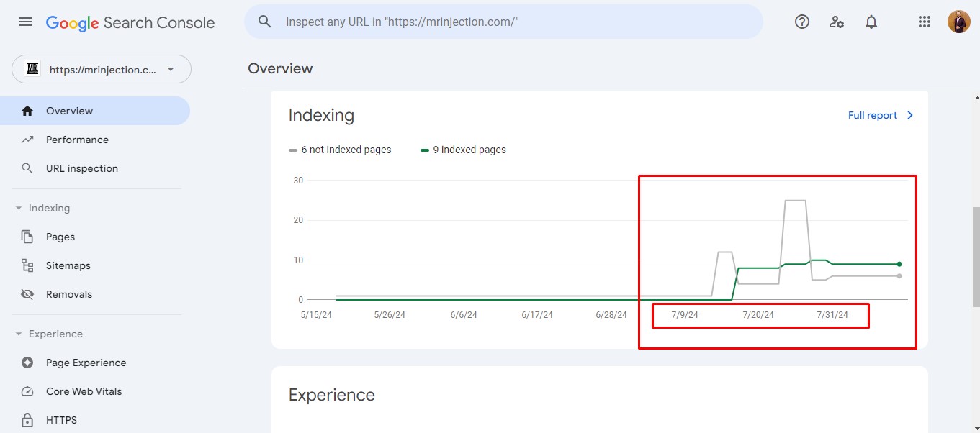This screenshot has height=433, width=980.
Task: Open URL inspection in sidebar
Action: (81, 168)
